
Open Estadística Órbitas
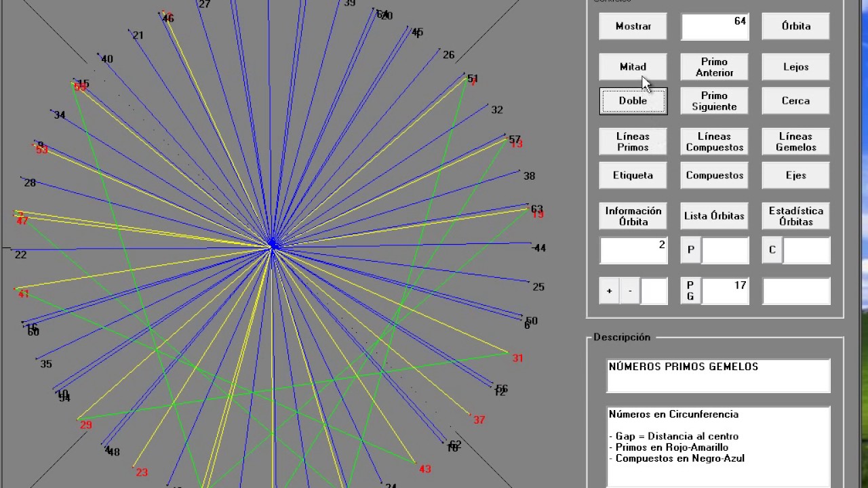click(796, 216)
